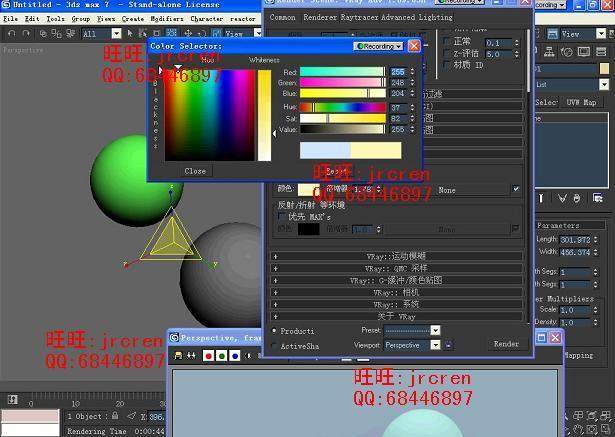Switch to Raytracer tab in render dialog
This screenshot has width=615, height=437.
pos(357,17)
